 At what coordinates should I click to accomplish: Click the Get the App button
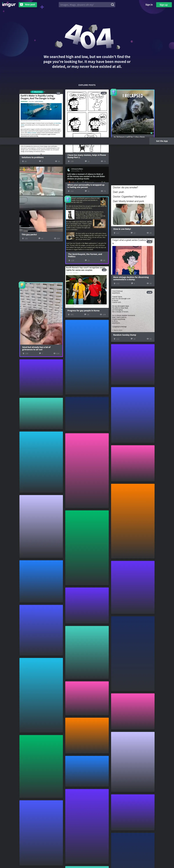tap(162, 141)
